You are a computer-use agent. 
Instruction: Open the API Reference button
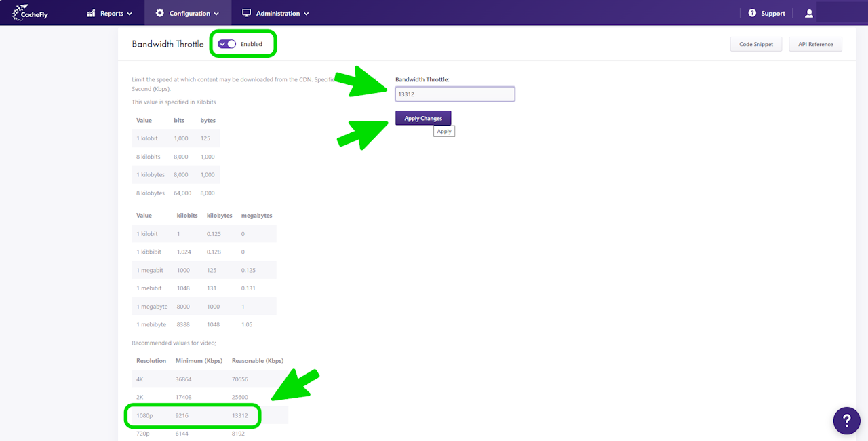click(x=815, y=44)
